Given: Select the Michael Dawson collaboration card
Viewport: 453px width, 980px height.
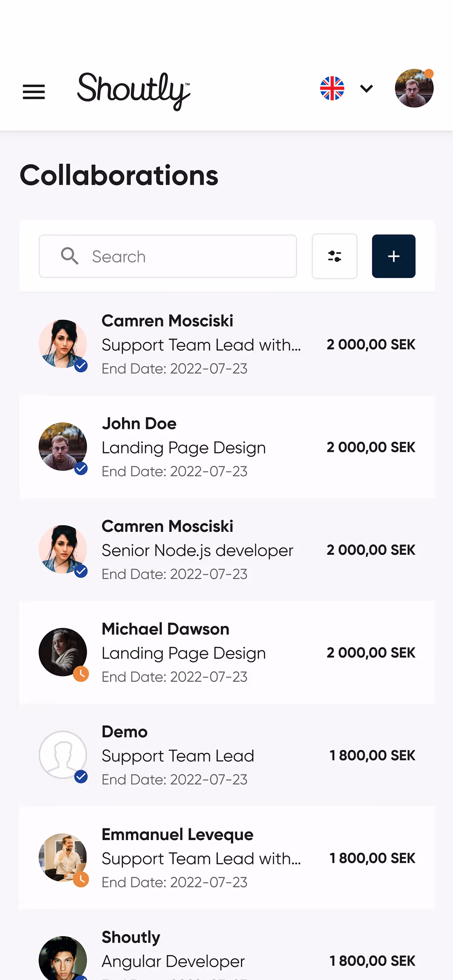Looking at the screenshot, I should pos(227,653).
